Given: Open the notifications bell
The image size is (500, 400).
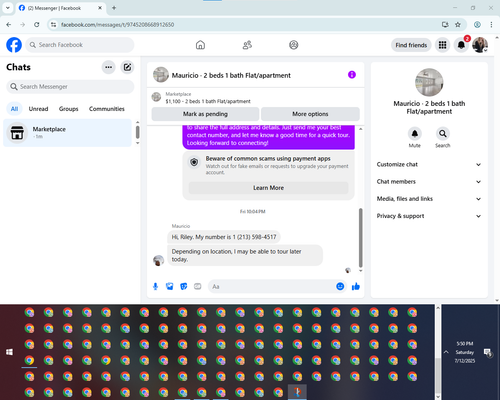Looking at the screenshot, I should (461, 45).
